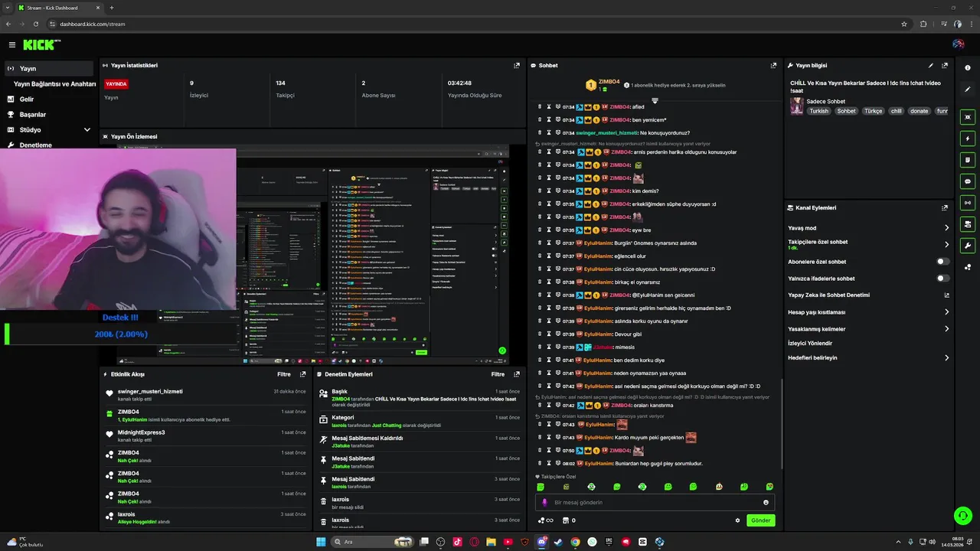Send message with the Gönder button
This screenshot has width=980, height=551.
760,520
